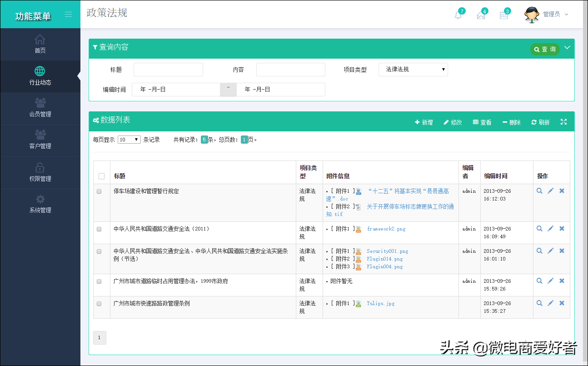Click the framework2.png attachment file icon

(359, 229)
